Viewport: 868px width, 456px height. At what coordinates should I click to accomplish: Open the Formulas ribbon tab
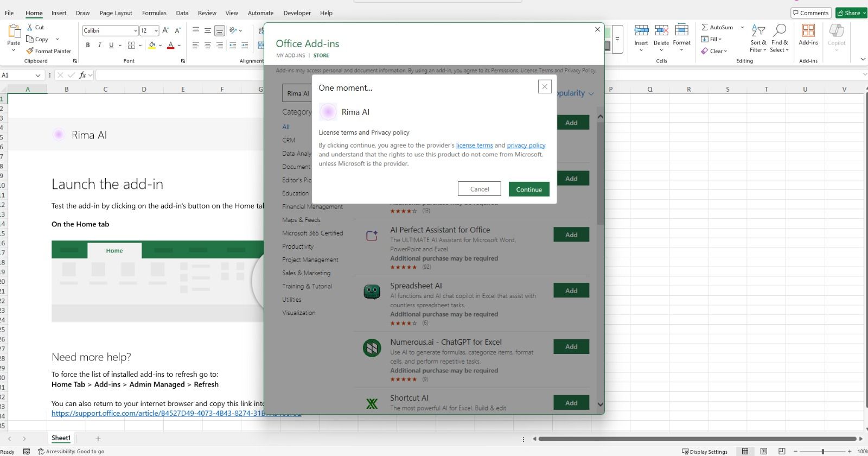pyautogui.click(x=154, y=13)
